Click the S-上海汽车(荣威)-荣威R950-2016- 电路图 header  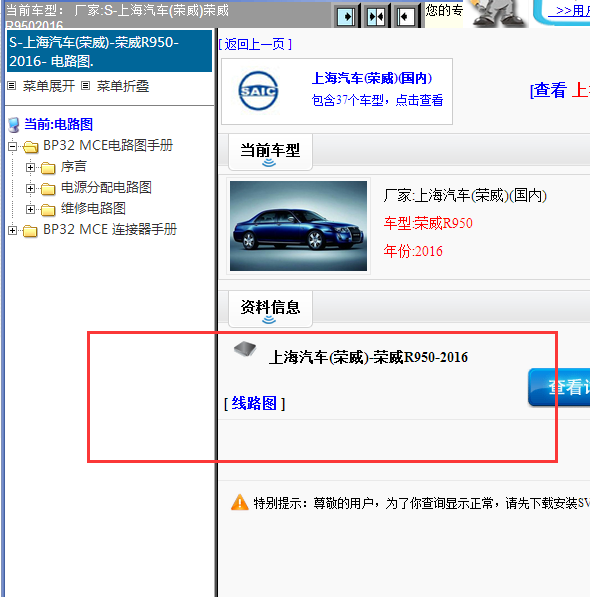[x=109, y=51]
